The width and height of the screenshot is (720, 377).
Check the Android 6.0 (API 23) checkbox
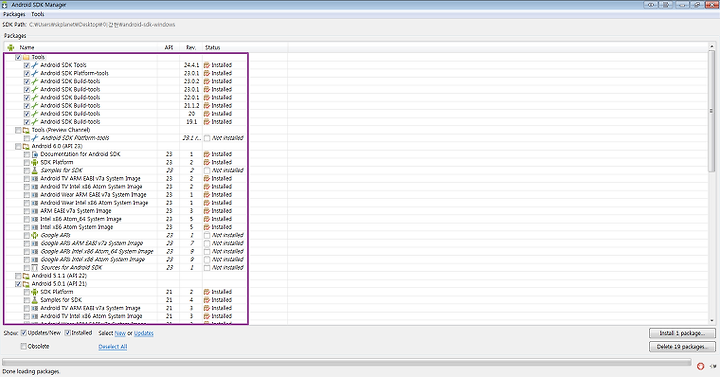pos(18,146)
